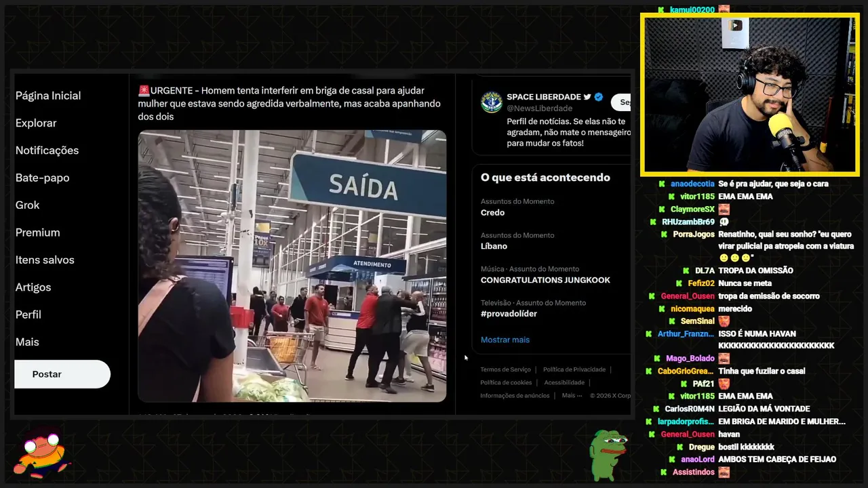The width and height of the screenshot is (868, 488).
Task: Click the Kick badge beside PorraJogos
Action: click(665, 235)
